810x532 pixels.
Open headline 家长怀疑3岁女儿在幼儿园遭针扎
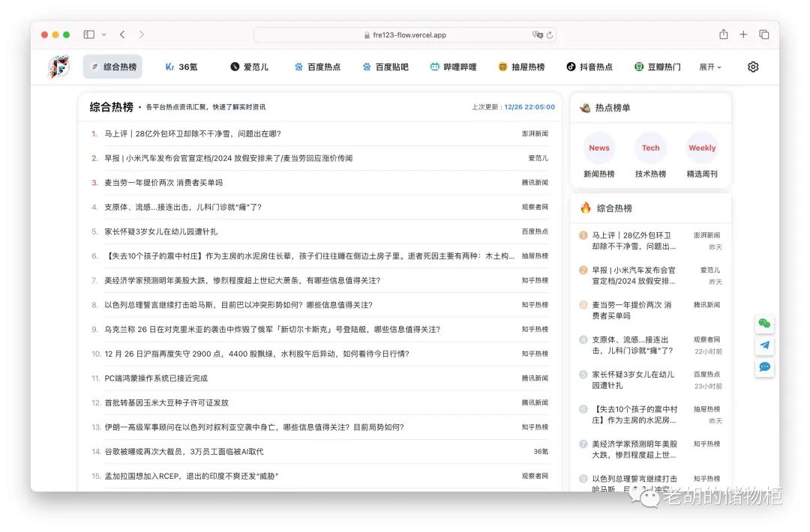tap(160, 232)
